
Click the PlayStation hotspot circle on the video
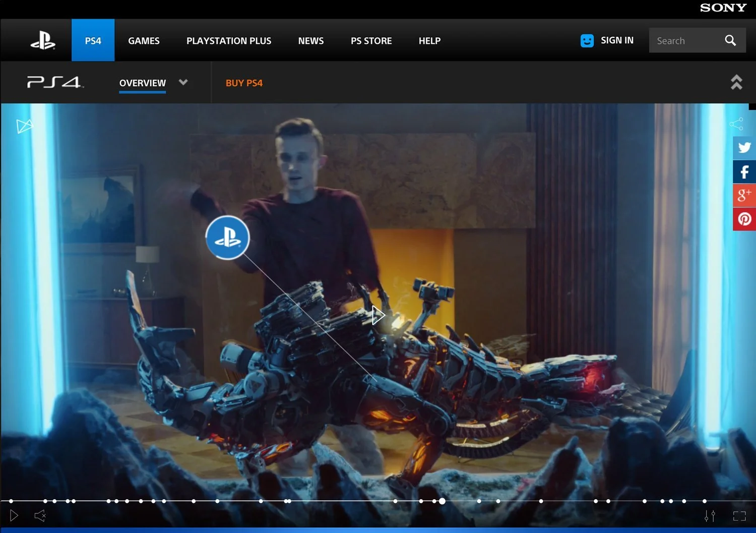click(x=227, y=238)
